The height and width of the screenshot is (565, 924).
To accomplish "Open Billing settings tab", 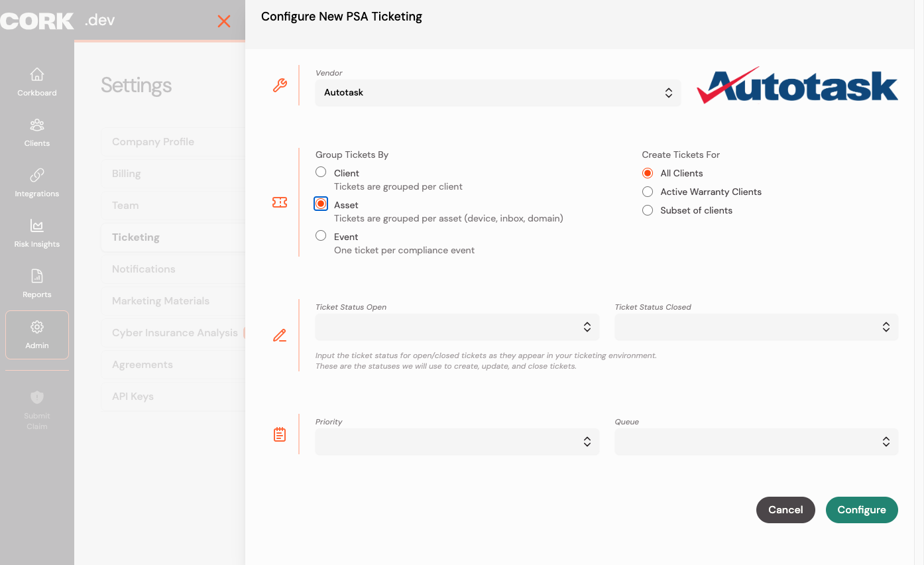I will click(x=173, y=174).
